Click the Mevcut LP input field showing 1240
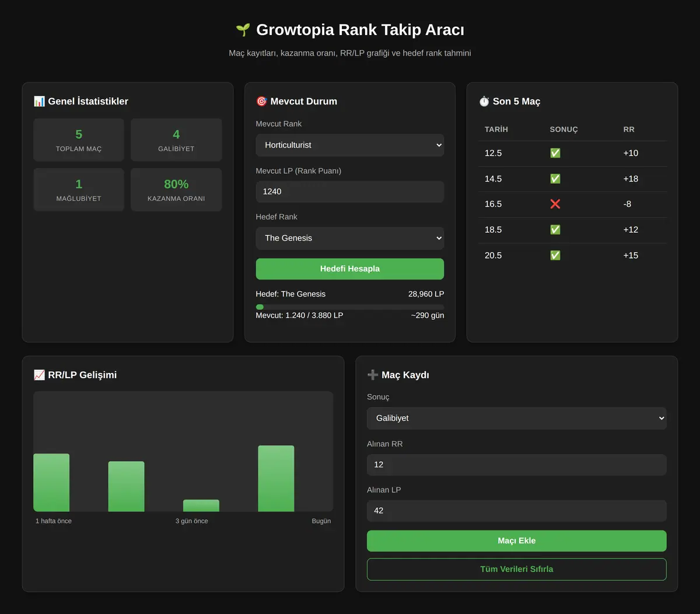This screenshot has height=614, width=700. (350, 191)
